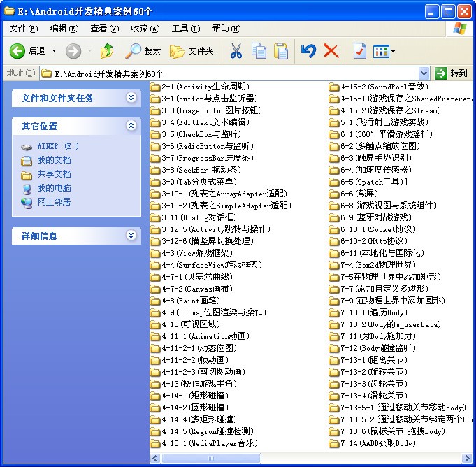Image resolution: width=476 pixels, height=467 pixels.
Task: Click the WINXP (E:) drive icon
Action: pyautogui.click(x=27, y=147)
